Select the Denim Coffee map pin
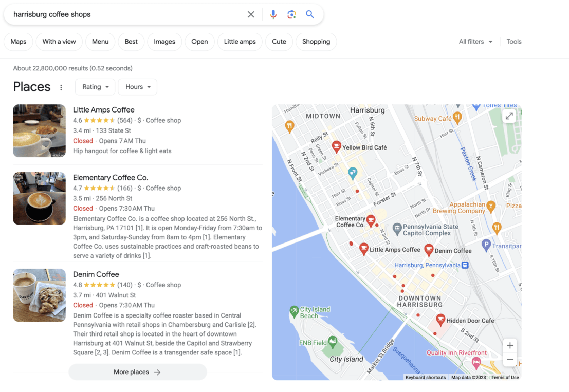This screenshot has height=392, width=569. 429,250
